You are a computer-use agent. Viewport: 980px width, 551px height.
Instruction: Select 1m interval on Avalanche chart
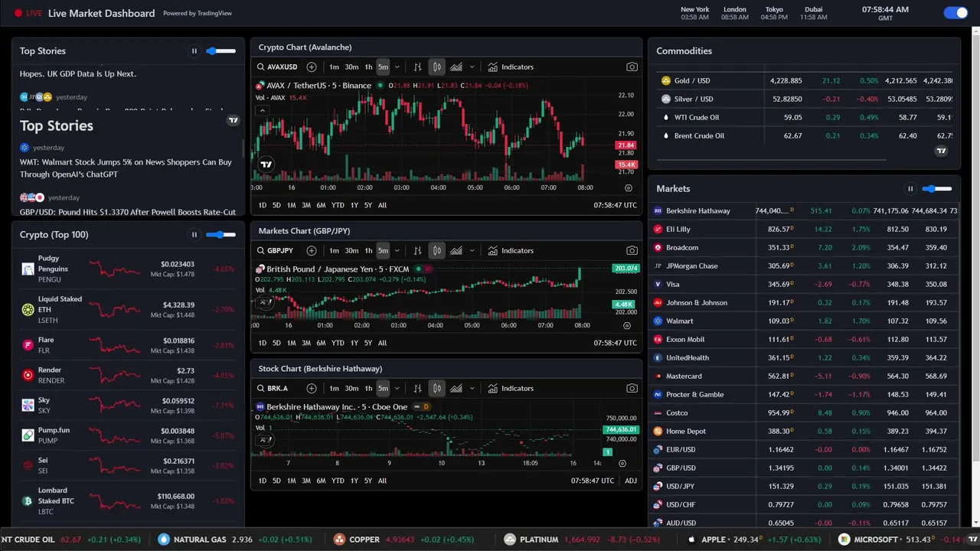[x=334, y=67]
